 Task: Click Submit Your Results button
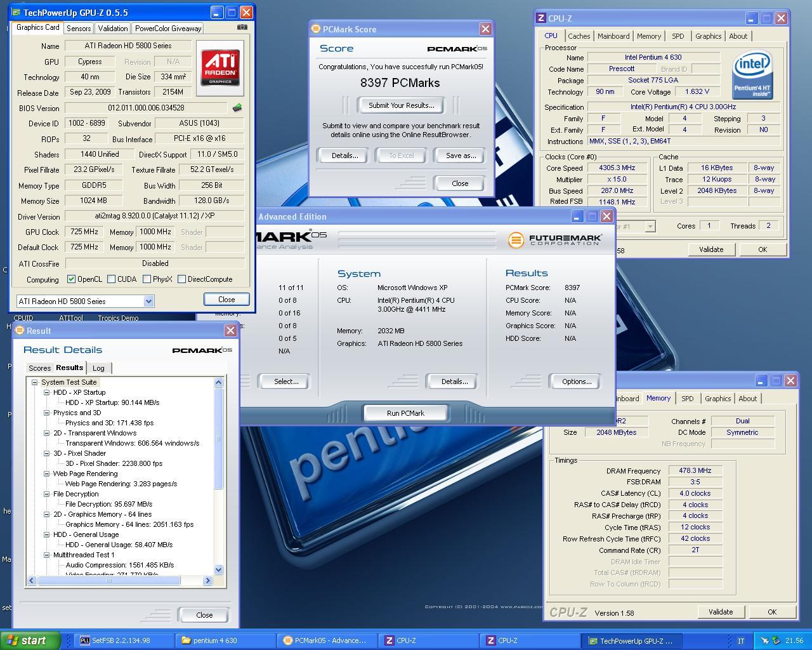tap(402, 105)
